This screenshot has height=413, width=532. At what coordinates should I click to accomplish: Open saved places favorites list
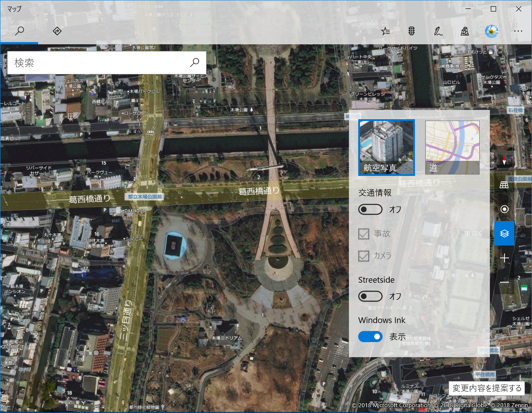pyautogui.click(x=386, y=31)
